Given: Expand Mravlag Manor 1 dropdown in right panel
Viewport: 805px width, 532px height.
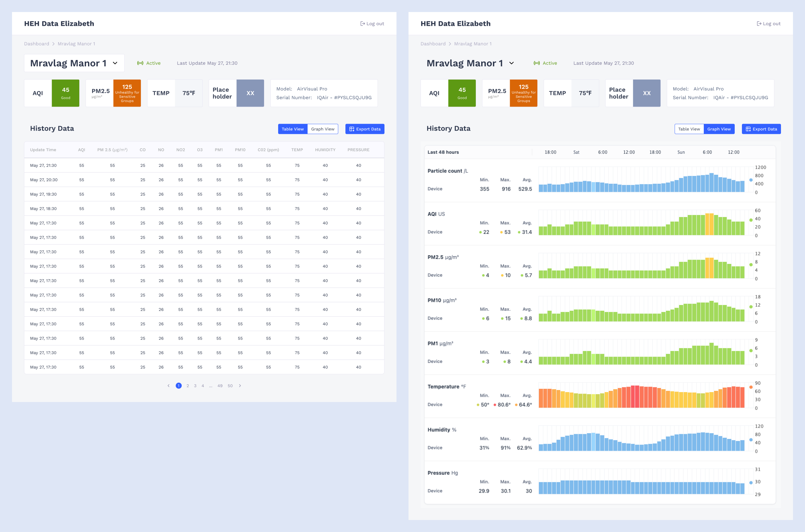Looking at the screenshot, I should pos(512,63).
